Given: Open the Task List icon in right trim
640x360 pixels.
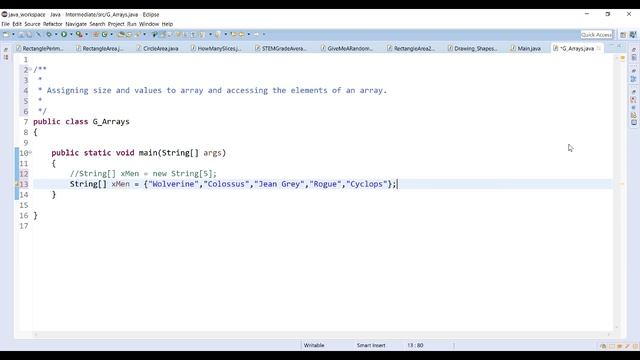Looking at the screenshot, I should point(634,57).
